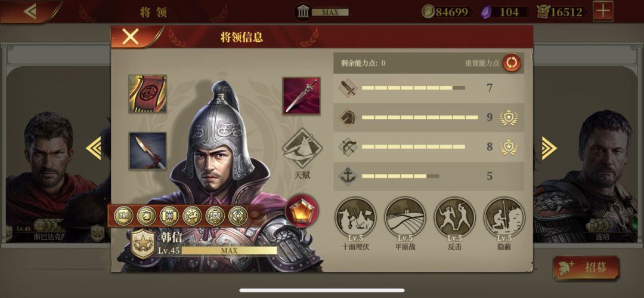Tap the 平原战 skill icon

pos(405,217)
